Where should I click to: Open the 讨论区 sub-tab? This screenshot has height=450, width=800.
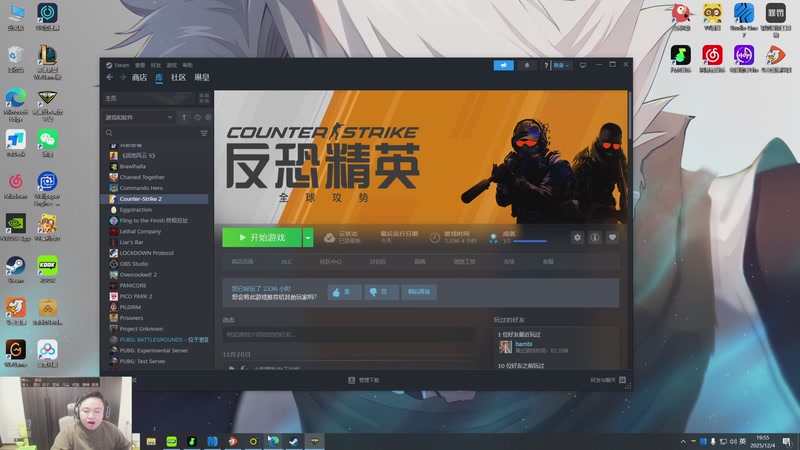click(378, 262)
